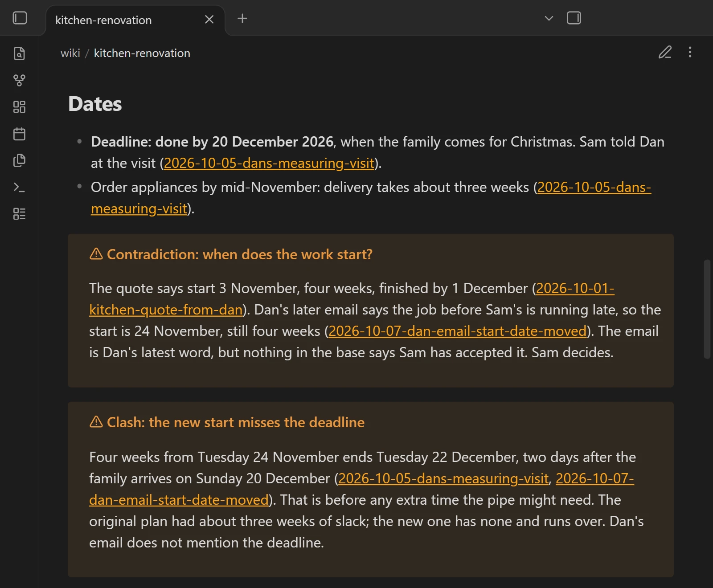Switch to edit mode with pencil icon
This screenshot has width=713, height=588.
(665, 53)
